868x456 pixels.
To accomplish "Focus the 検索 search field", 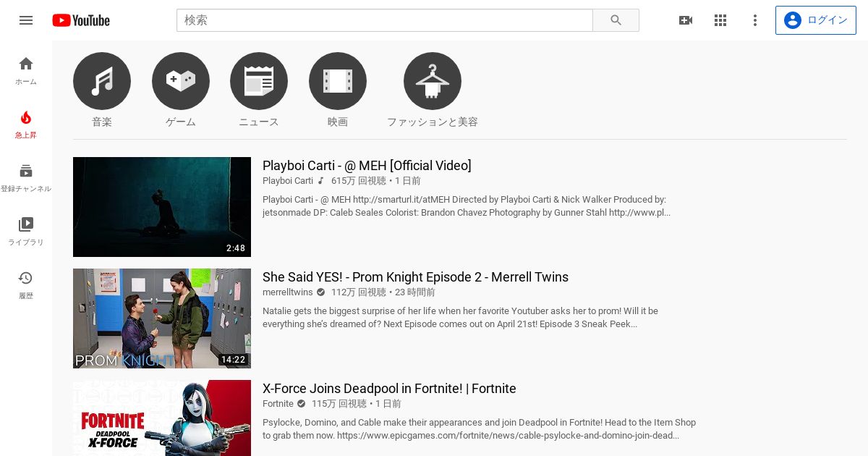I will coord(385,20).
